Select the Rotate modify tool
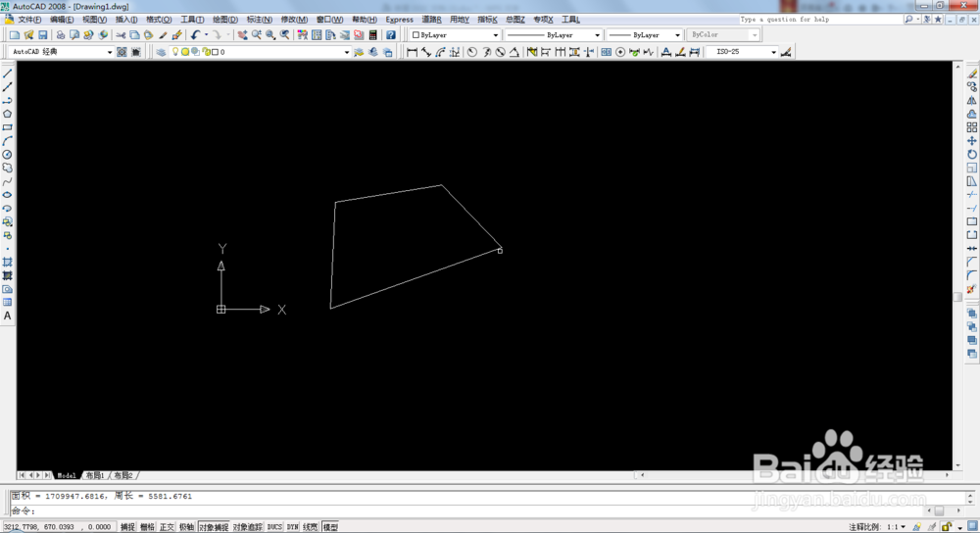The height and width of the screenshot is (533, 980). [x=972, y=155]
